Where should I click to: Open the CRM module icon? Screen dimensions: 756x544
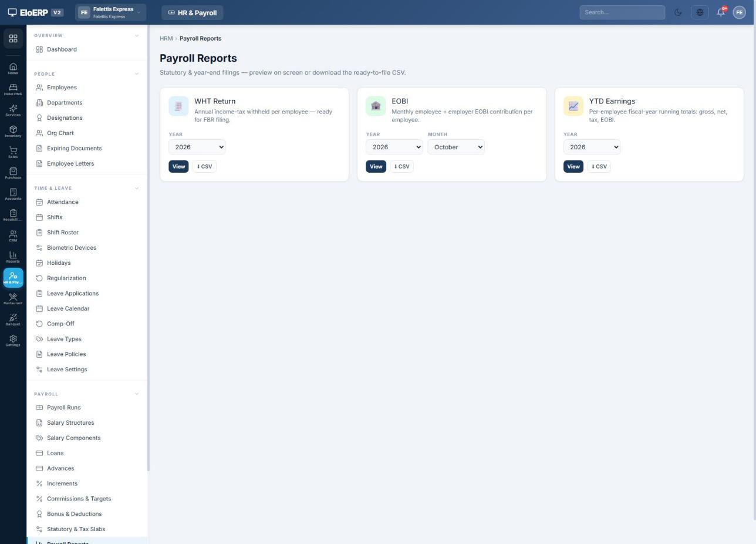pyautogui.click(x=13, y=236)
